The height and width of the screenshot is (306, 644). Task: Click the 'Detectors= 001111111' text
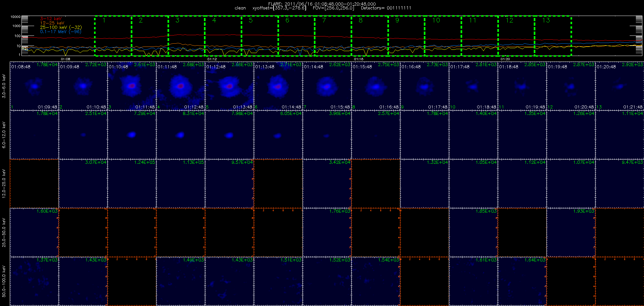[386, 8]
